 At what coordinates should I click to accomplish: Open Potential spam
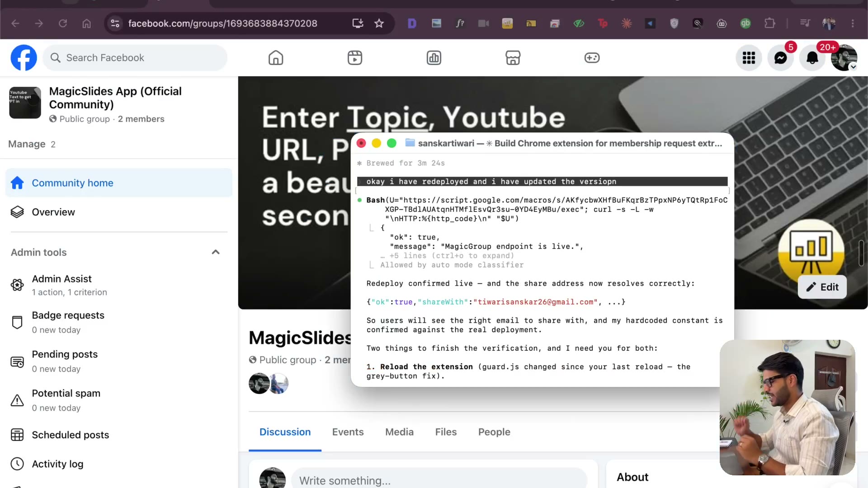tap(119, 400)
